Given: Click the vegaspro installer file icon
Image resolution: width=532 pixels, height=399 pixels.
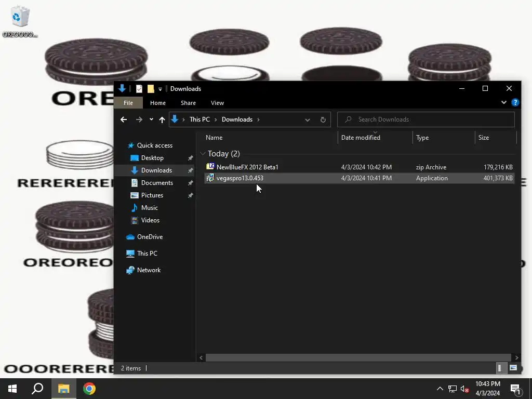Looking at the screenshot, I should pos(210,178).
